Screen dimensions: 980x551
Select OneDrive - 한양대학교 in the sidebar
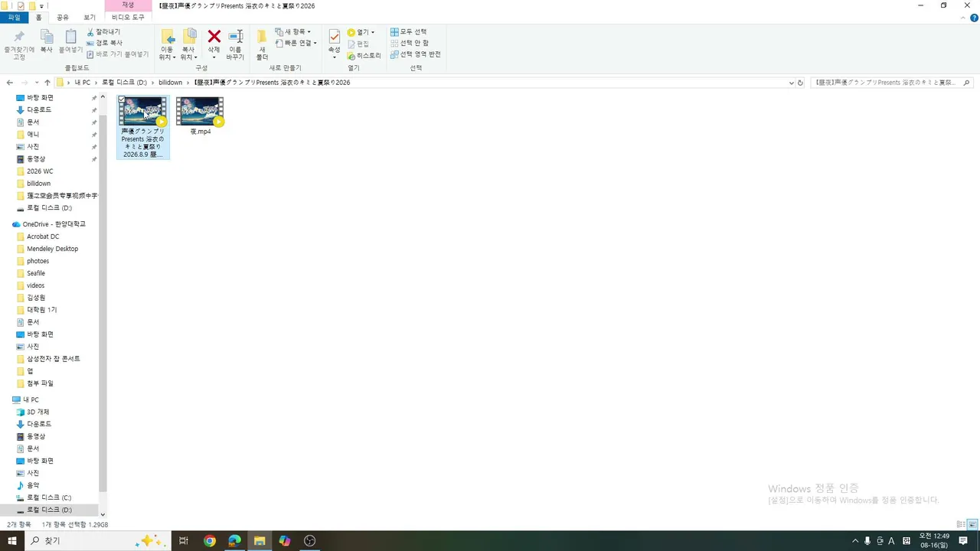click(54, 224)
